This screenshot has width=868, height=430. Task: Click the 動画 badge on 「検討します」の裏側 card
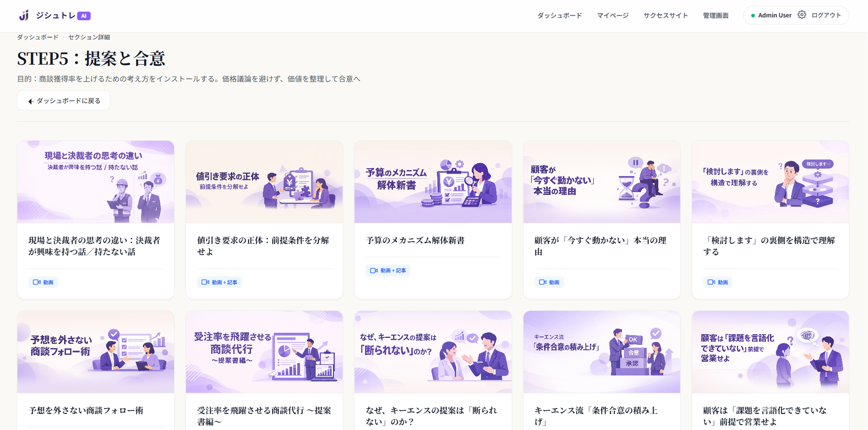(x=718, y=282)
